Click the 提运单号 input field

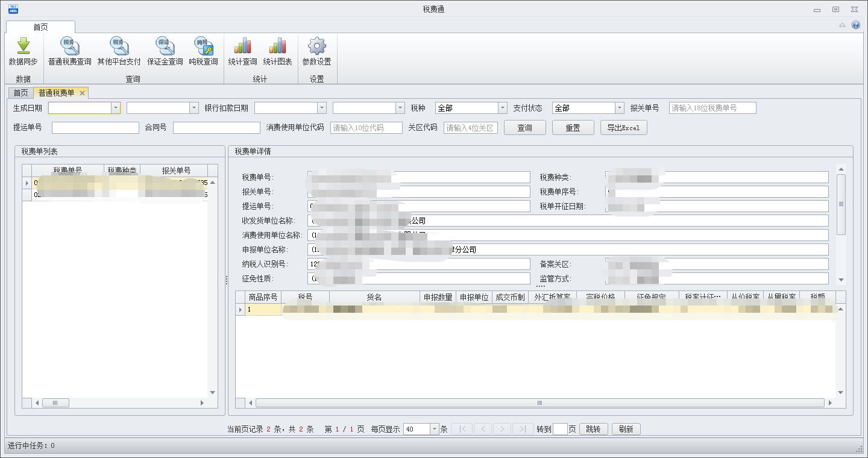pos(95,128)
